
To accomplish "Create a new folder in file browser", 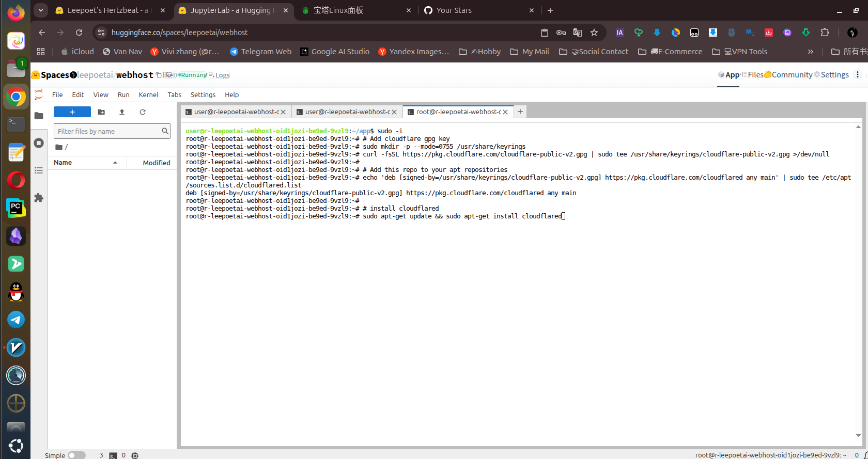I will click(x=101, y=112).
